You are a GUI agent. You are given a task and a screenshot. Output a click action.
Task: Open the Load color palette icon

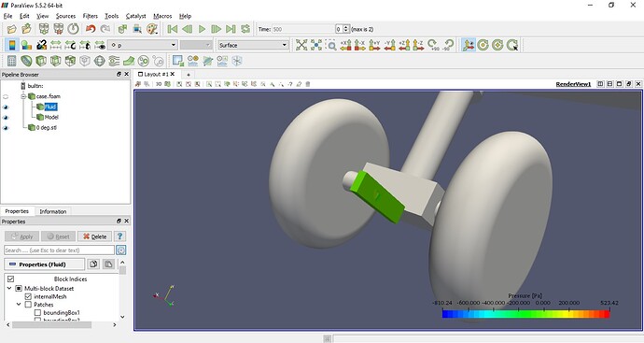pos(152,29)
